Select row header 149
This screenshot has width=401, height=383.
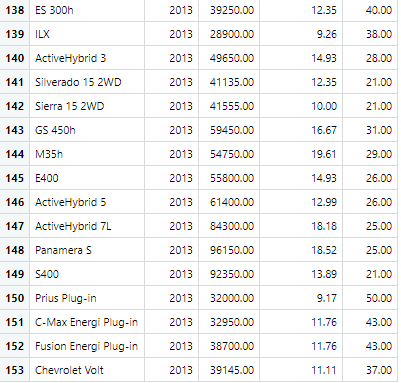(x=15, y=274)
